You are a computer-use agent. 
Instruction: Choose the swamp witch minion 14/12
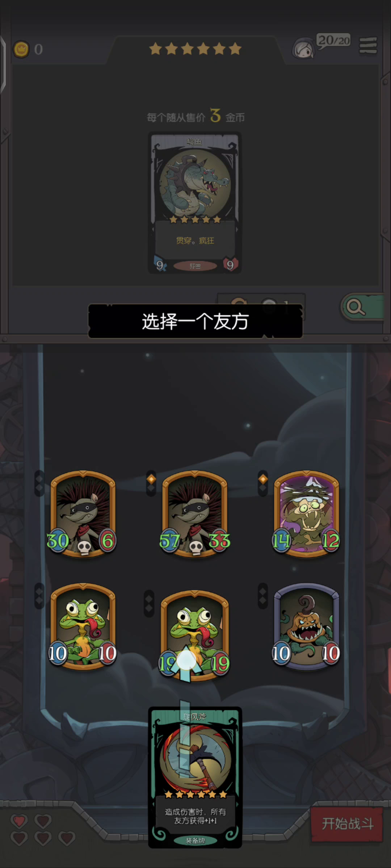(307, 514)
